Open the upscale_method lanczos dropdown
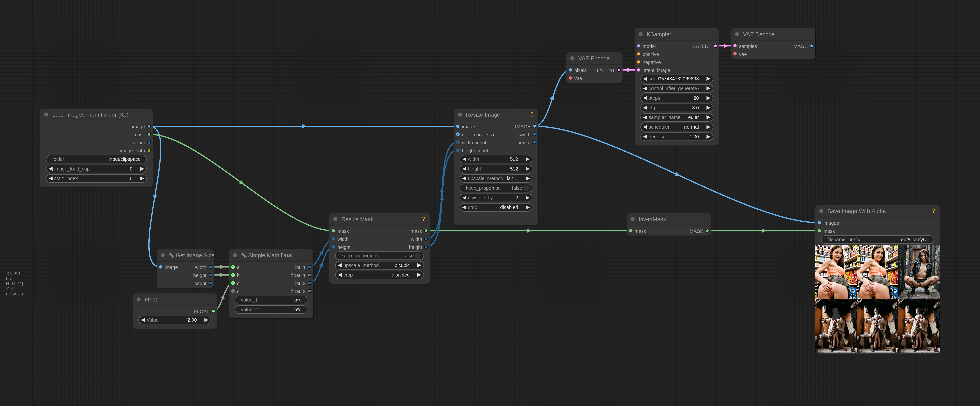Screen dimensions: 980x406 (x=496, y=178)
